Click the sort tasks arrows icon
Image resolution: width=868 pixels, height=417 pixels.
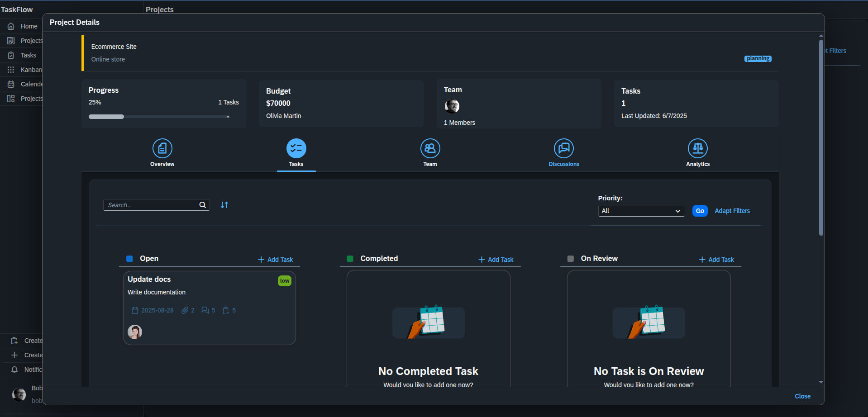[x=224, y=205]
